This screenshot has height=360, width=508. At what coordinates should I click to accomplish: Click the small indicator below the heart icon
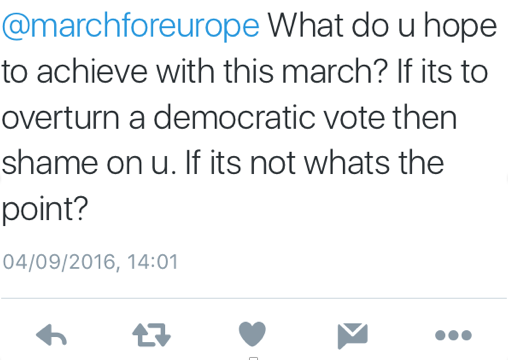253,358
